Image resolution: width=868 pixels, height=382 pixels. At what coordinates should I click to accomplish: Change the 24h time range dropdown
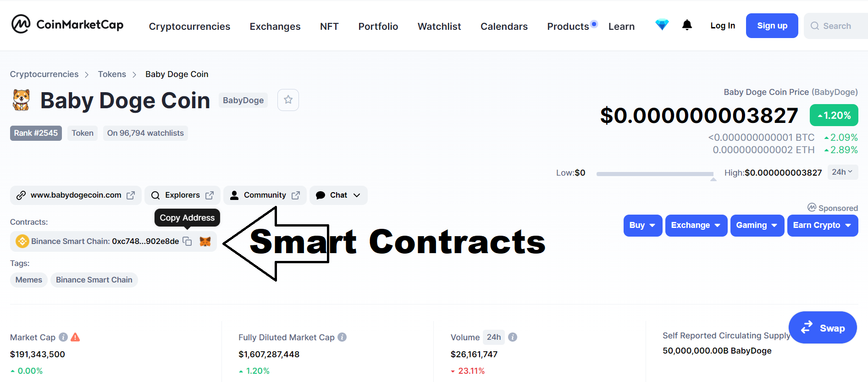pos(842,172)
